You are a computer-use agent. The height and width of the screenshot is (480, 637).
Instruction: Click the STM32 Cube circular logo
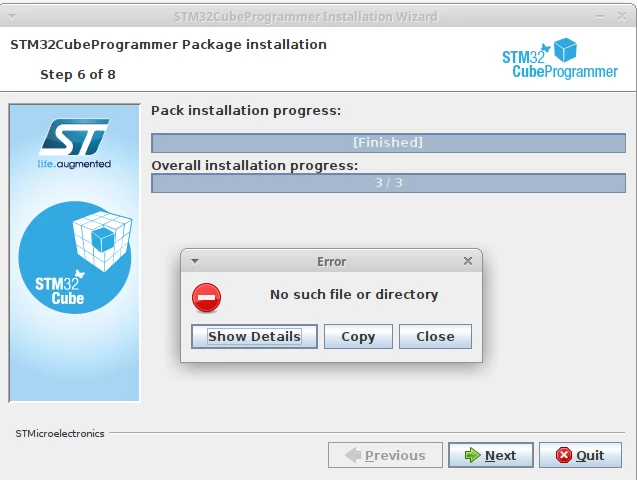[75, 257]
